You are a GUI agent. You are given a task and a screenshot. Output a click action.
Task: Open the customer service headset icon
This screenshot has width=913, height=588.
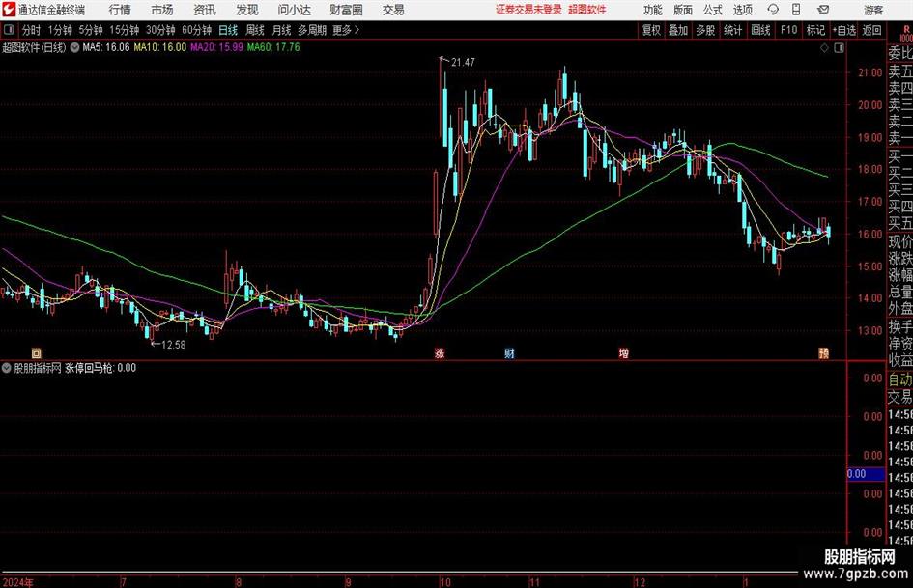(x=773, y=10)
